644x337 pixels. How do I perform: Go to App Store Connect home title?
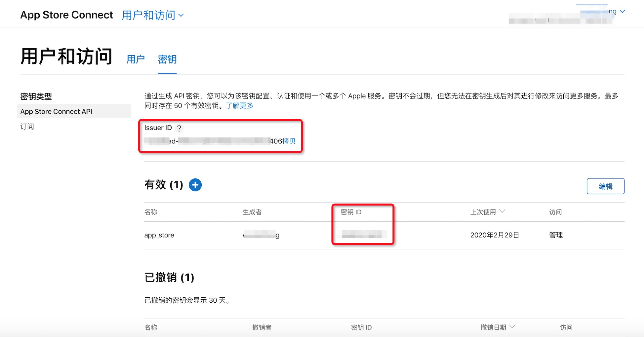(x=66, y=15)
